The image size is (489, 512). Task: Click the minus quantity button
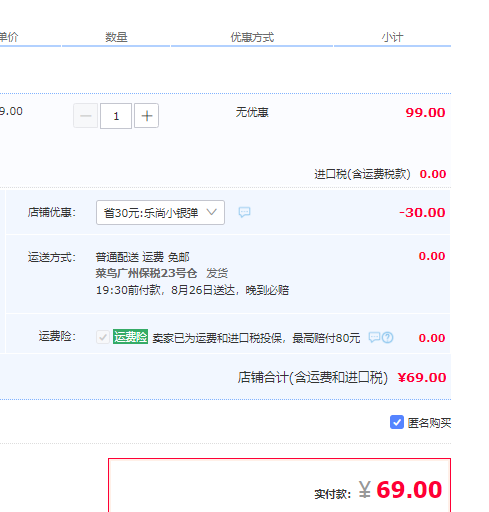86,116
